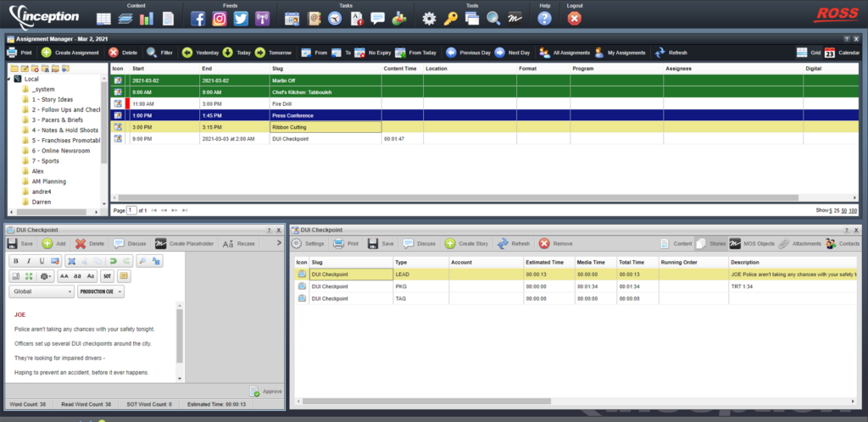
Task: Switch to Calendar view
Action: 842,53
